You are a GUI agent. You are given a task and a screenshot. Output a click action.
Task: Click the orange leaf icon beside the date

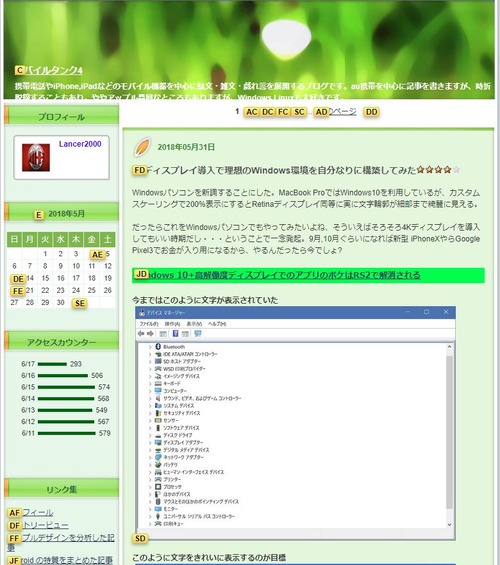(142, 147)
